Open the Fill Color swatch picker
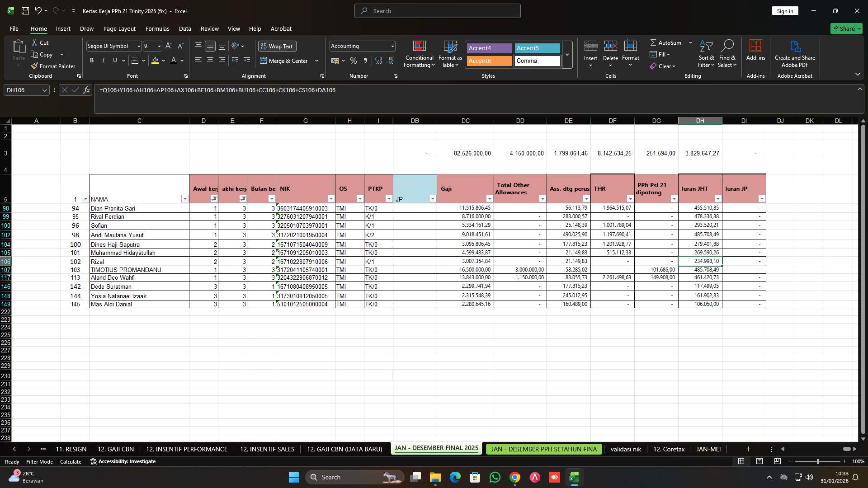The height and width of the screenshot is (488, 868). pos(163,61)
